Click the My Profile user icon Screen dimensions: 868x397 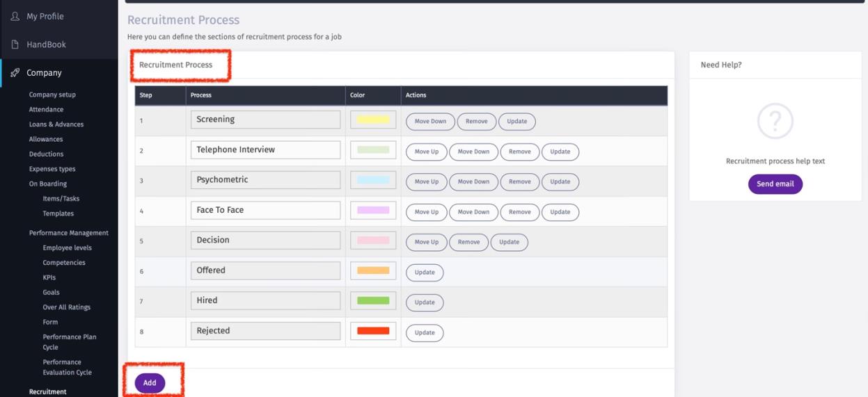click(15, 16)
